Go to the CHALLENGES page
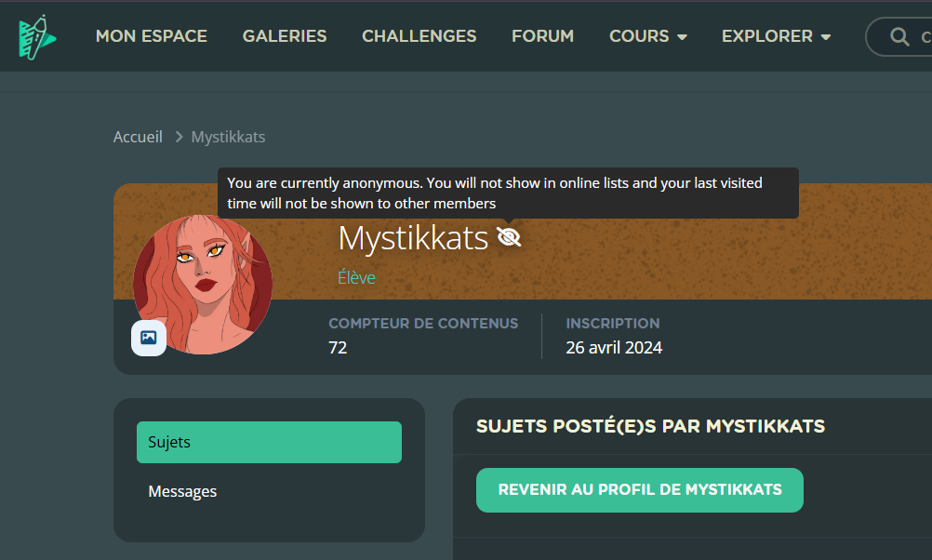 coord(419,36)
